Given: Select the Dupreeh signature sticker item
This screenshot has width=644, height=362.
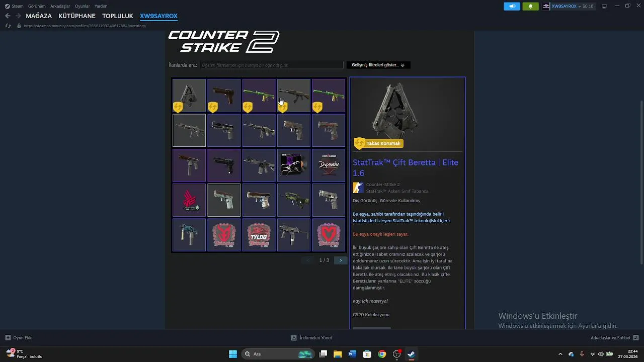Looking at the screenshot, I should click(329, 165).
